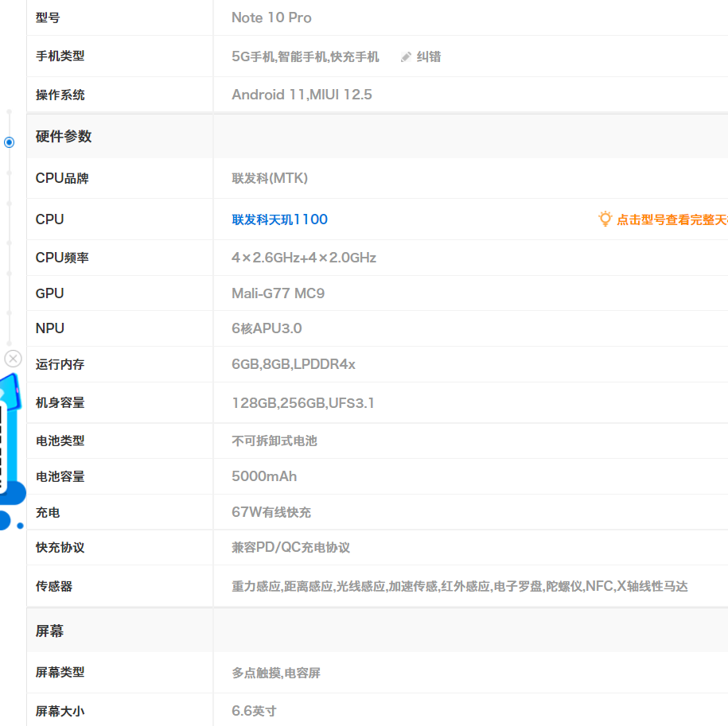The width and height of the screenshot is (728, 726).
Task: Select the 联发科(MTK) brand value
Action: point(270,178)
